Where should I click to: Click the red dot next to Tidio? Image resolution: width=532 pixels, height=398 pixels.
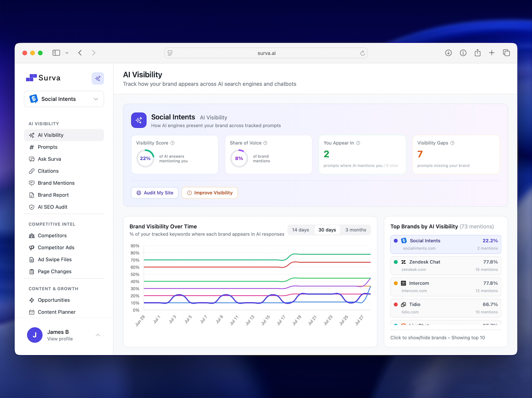(x=396, y=305)
